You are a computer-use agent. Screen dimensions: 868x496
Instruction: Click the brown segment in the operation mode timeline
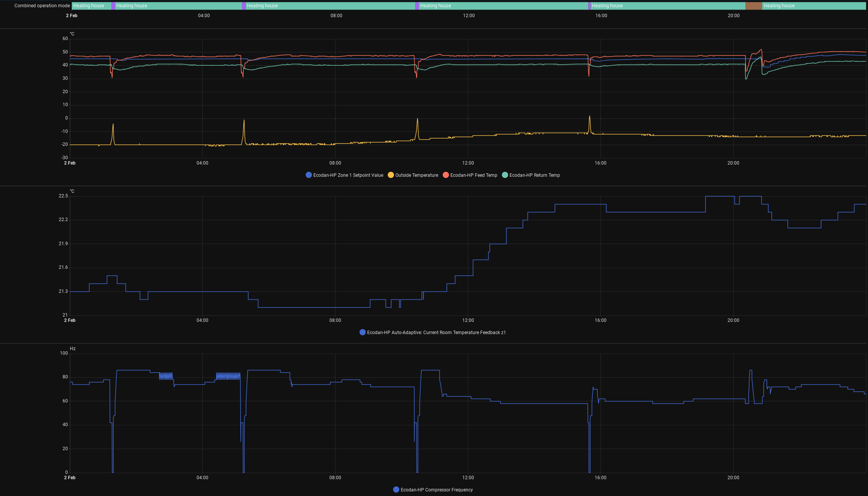(x=753, y=6)
